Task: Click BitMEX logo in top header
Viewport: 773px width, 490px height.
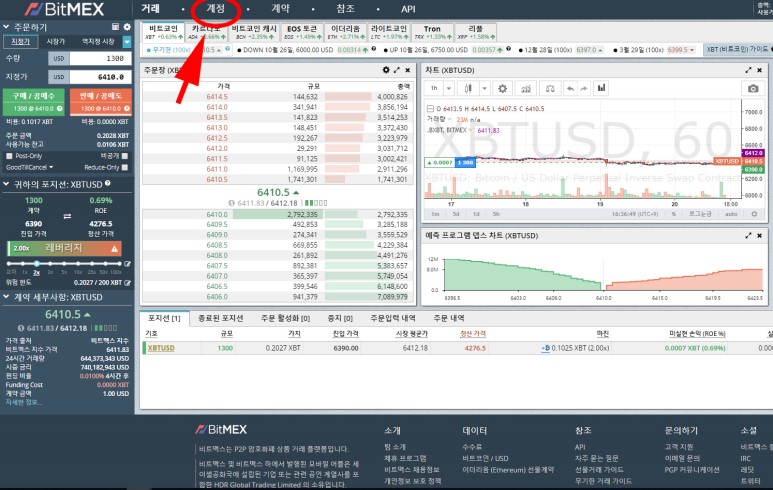Action: tap(65, 9)
